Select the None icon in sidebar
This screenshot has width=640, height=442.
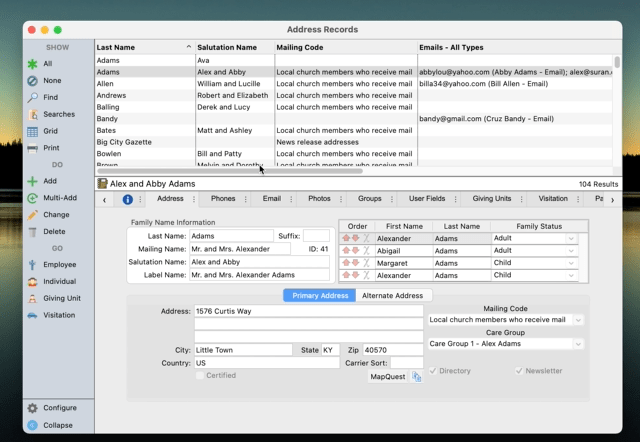point(33,81)
